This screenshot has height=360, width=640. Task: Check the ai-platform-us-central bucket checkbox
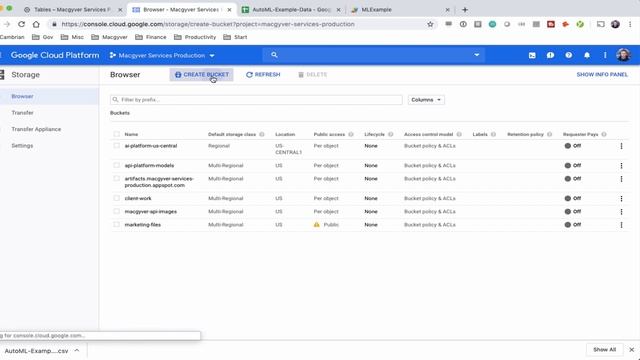[117, 146]
